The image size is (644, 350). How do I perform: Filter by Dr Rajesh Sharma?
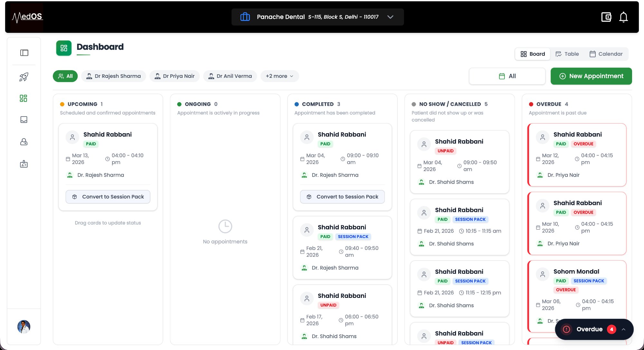coord(114,76)
